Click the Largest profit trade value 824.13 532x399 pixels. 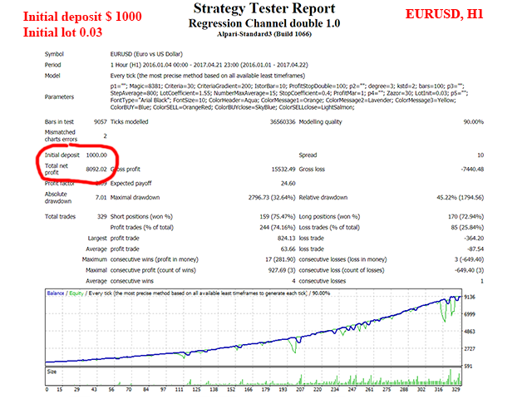286,239
